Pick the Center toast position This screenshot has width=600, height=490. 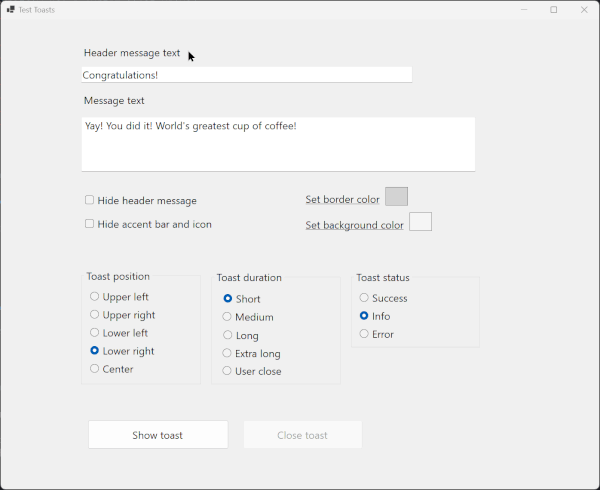95,369
